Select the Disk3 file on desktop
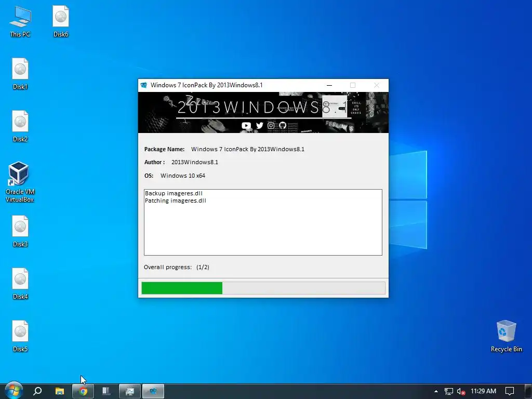The height and width of the screenshot is (399, 532). 20,231
